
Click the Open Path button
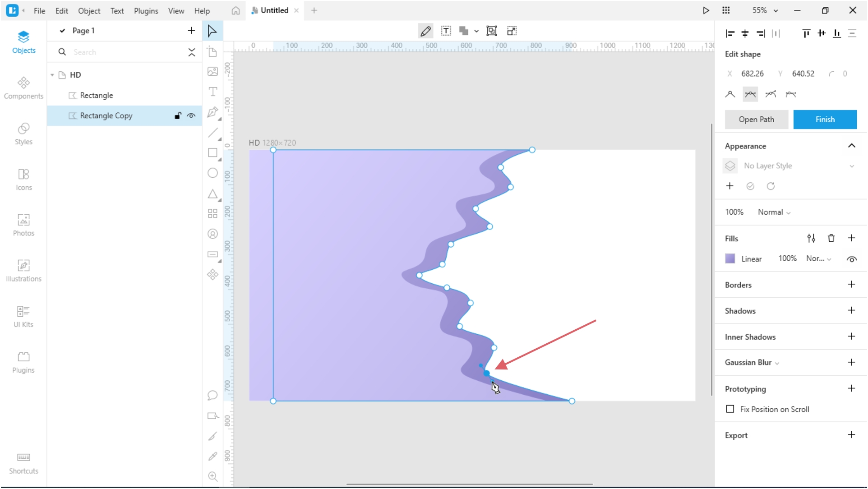point(757,119)
